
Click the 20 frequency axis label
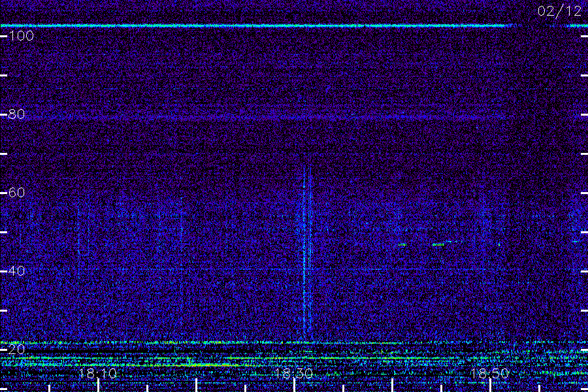coord(16,350)
